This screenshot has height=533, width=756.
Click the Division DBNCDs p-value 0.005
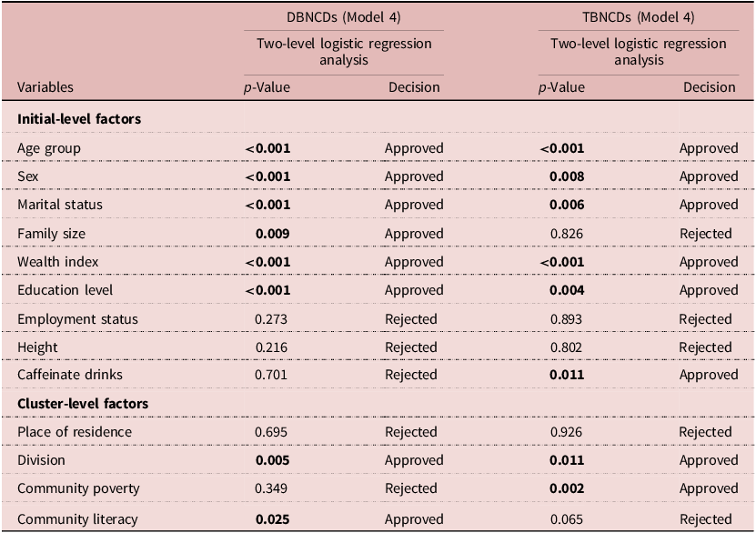[272, 460]
